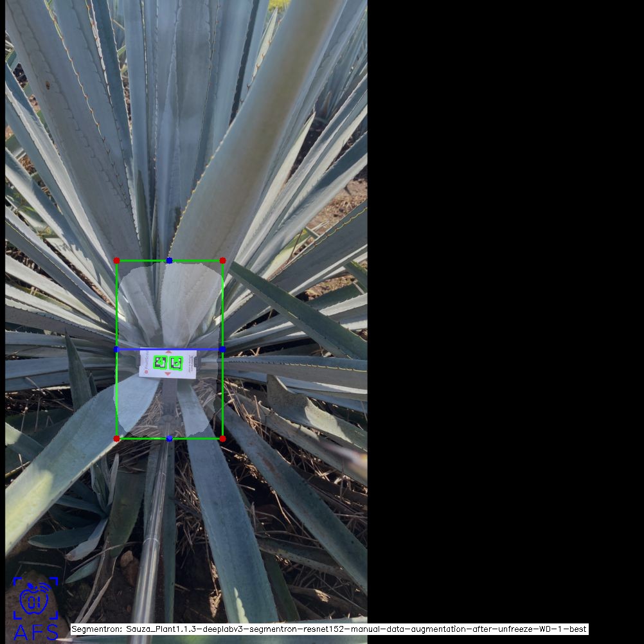Click the upper red arrow on the card
644x644 pixels.
(168, 352)
